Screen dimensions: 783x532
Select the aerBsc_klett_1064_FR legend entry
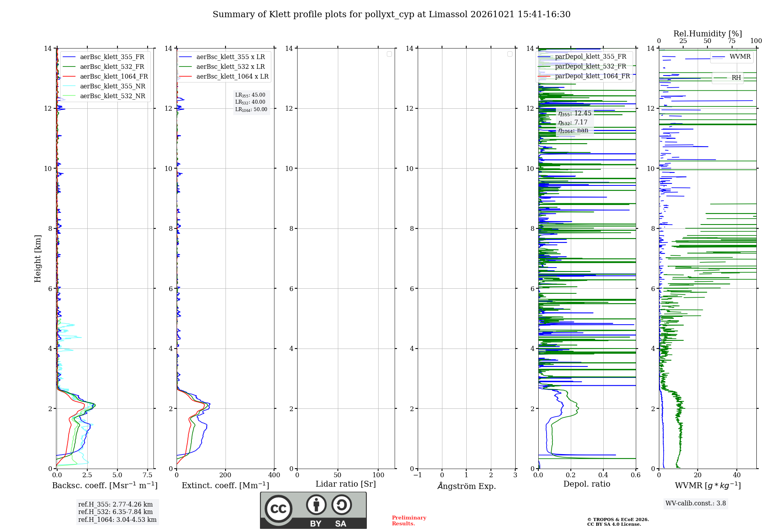point(106,77)
